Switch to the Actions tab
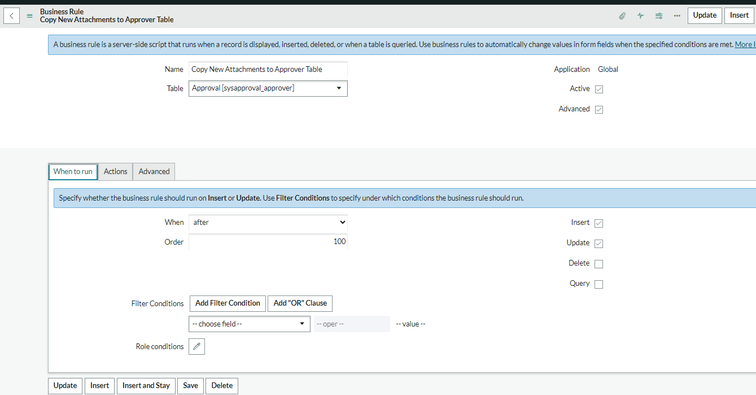 (115, 172)
